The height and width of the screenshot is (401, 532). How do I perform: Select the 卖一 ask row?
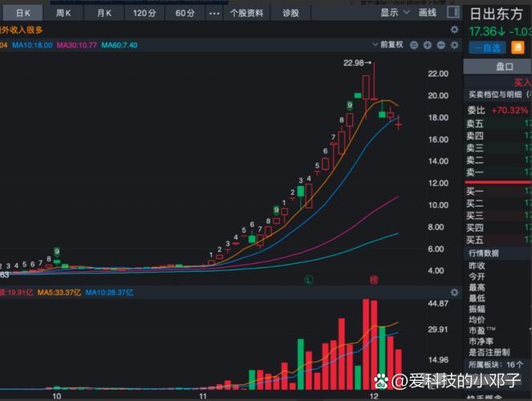[497, 172]
